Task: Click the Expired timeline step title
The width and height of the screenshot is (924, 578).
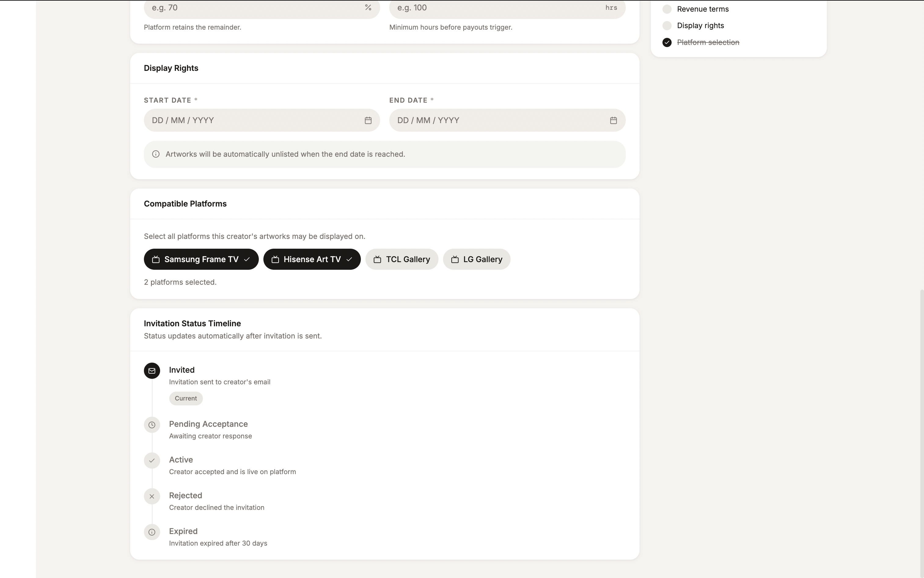Action: pos(183,531)
